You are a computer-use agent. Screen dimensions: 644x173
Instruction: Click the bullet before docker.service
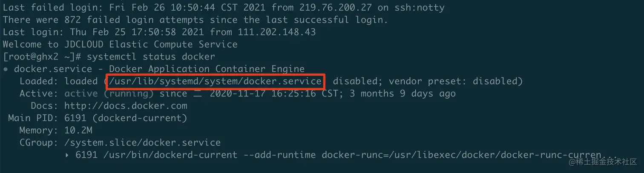click(x=5, y=69)
